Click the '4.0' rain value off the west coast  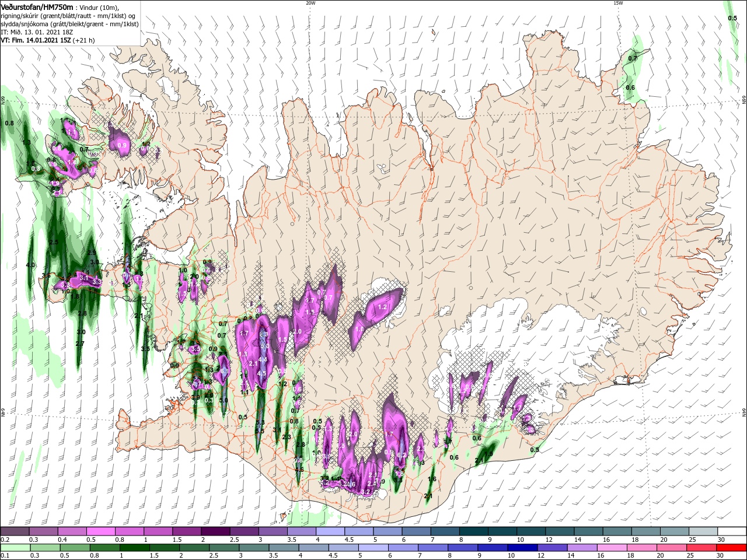31,265
